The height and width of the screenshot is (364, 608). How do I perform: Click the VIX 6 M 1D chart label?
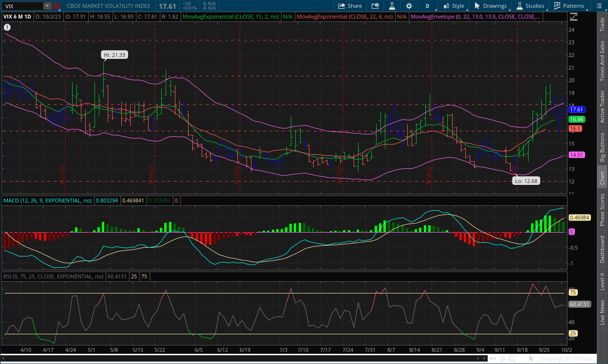[18, 17]
